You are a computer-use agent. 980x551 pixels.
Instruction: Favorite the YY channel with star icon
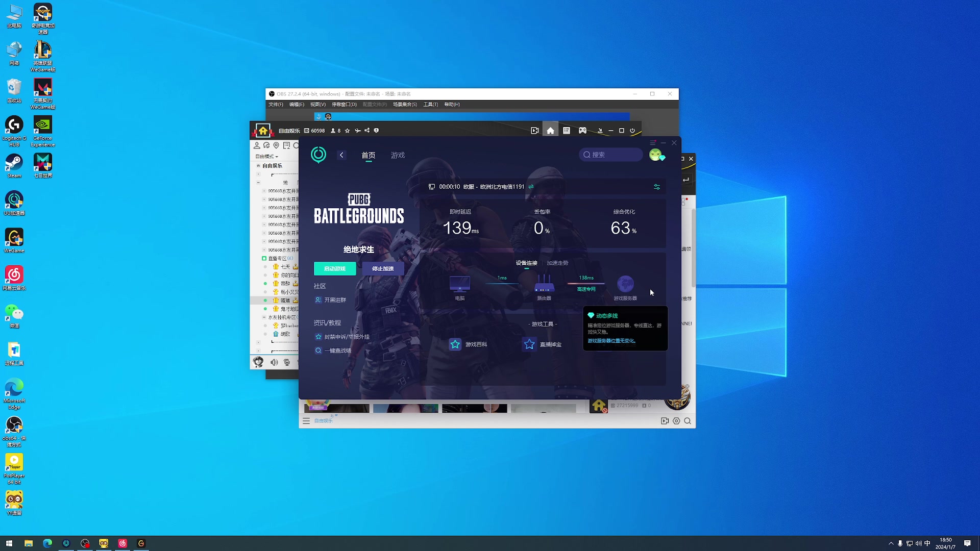tap(348, 131)
